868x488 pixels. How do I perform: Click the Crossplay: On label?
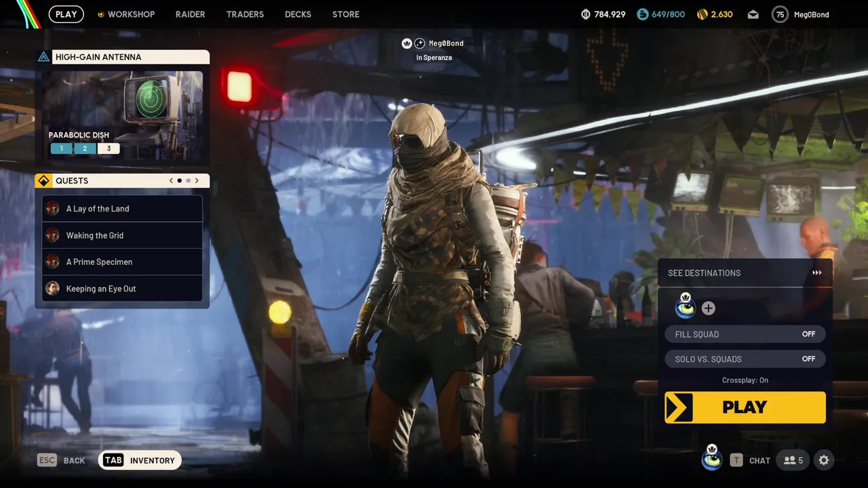pos(745,380)
